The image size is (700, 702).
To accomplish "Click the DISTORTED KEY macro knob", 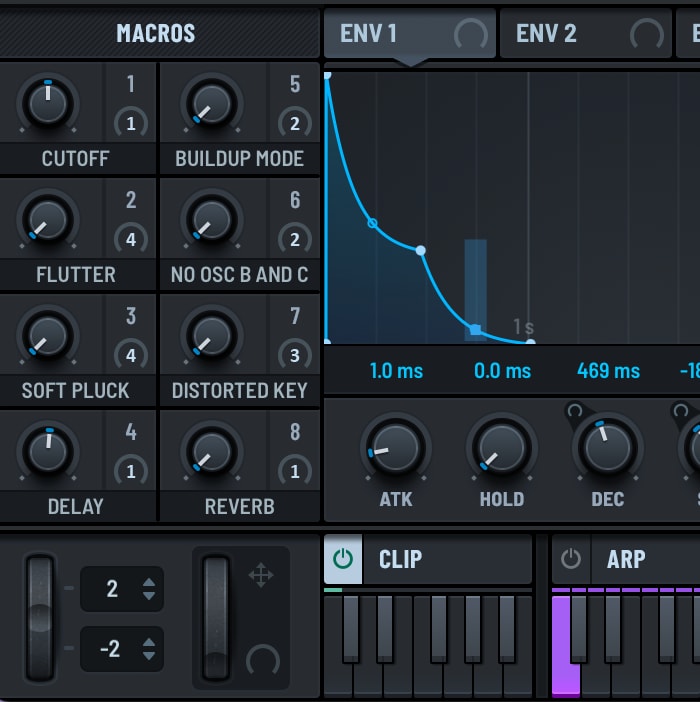I will tap(212, 335).
